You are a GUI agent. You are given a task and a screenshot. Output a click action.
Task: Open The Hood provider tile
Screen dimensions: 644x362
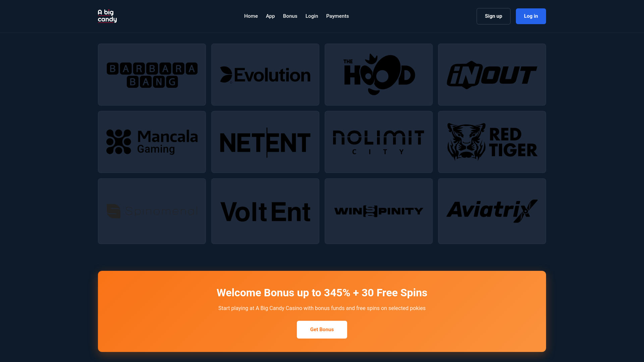point(379,74)
